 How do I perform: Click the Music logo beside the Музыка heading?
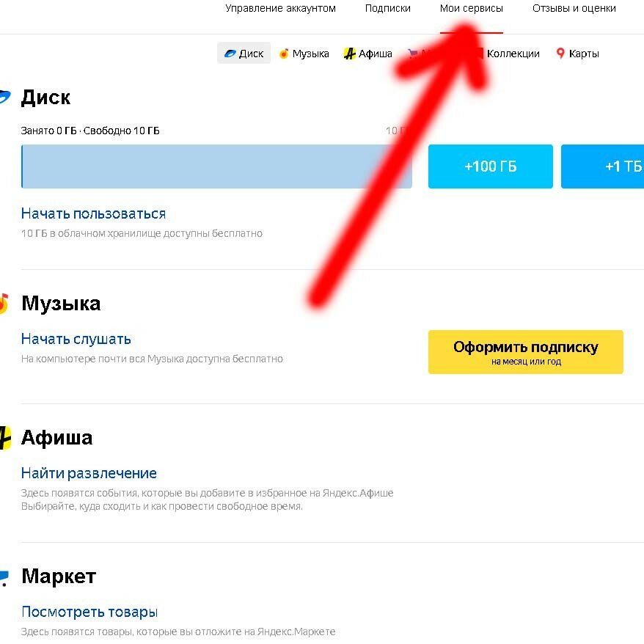[4, 304]
